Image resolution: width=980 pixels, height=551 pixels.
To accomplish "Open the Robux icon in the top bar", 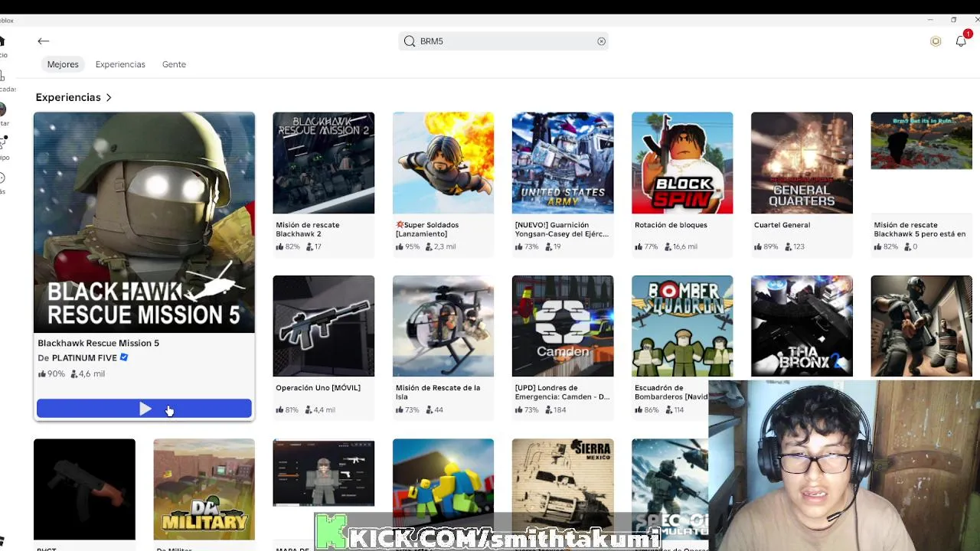I will tap(936, 41).
